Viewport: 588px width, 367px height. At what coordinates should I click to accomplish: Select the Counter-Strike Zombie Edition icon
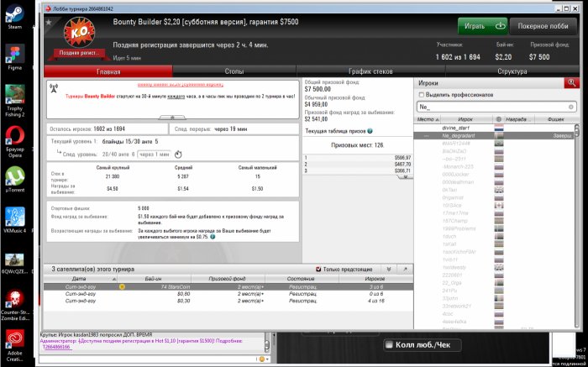[x=14, y=306]
